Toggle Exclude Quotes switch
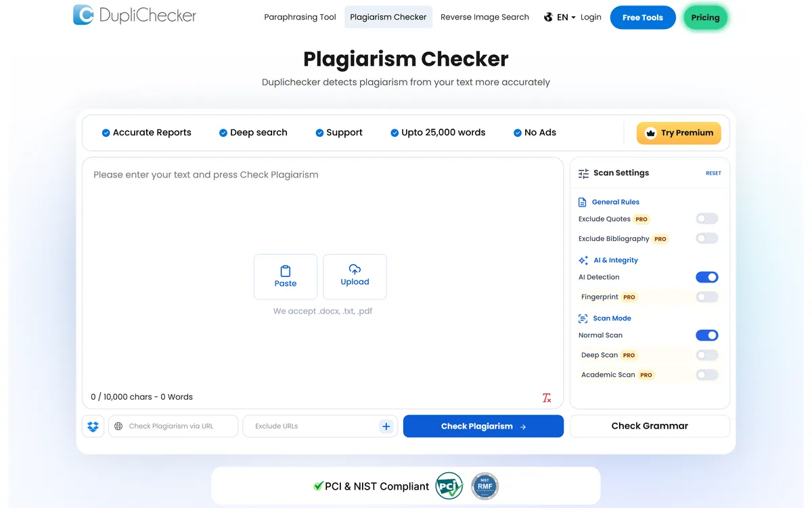Screen dimensions: 812x508 click(707, 219)
